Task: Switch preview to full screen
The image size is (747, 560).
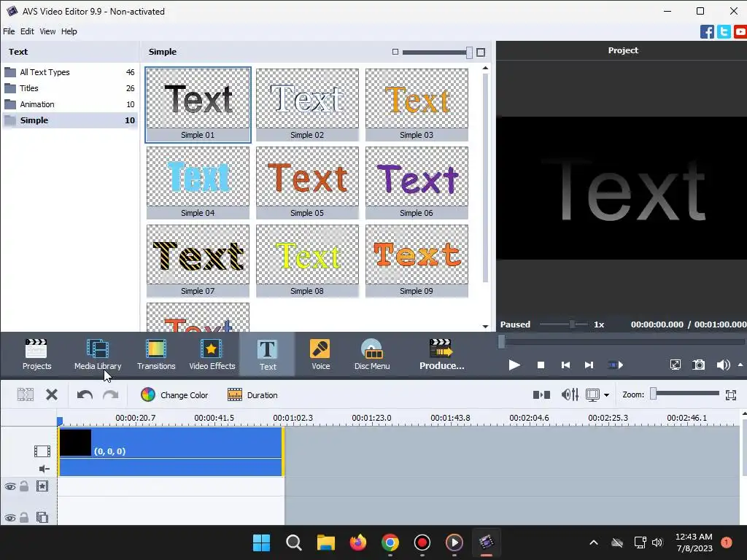Action: tap(675, 365)
